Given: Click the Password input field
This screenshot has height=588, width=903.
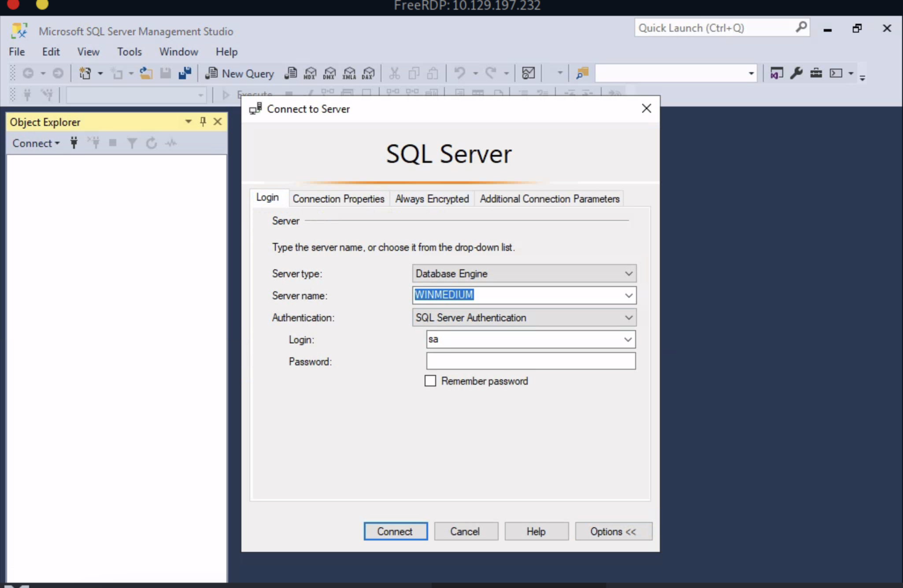Looking at the screenshot, I should [531, 361].
